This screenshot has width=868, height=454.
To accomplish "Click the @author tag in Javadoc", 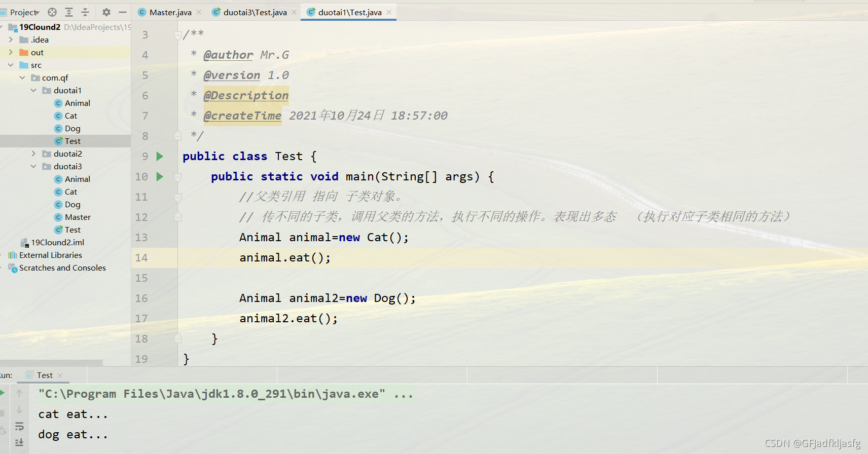I will [228, 55].
